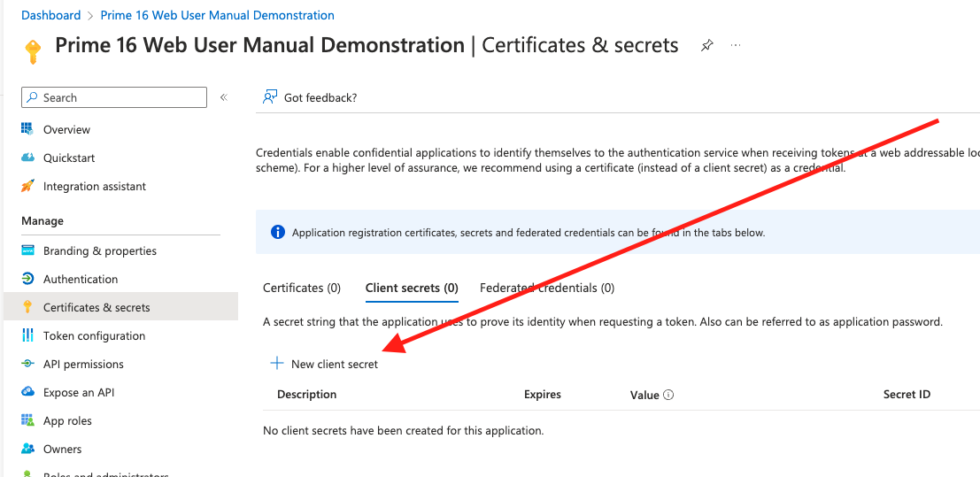Screen dimensions: 980x477
Task: Pin the page with the pin icon
Action: (706, 45)
